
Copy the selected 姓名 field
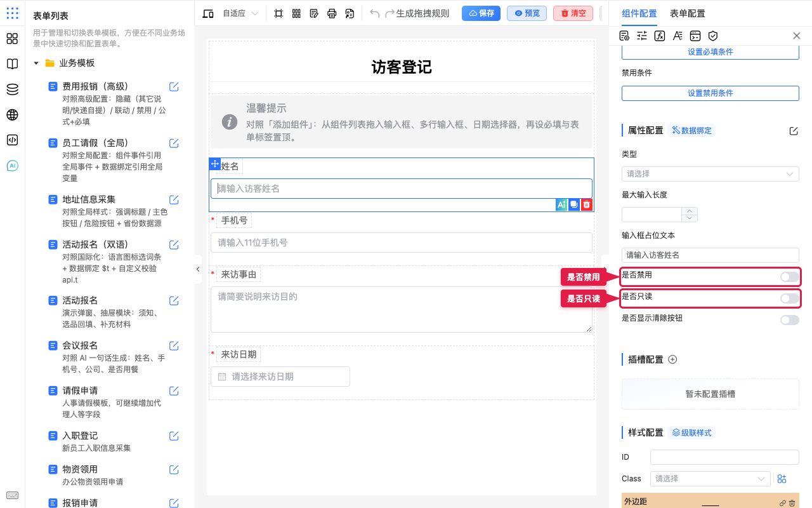(x=574, y=204)
